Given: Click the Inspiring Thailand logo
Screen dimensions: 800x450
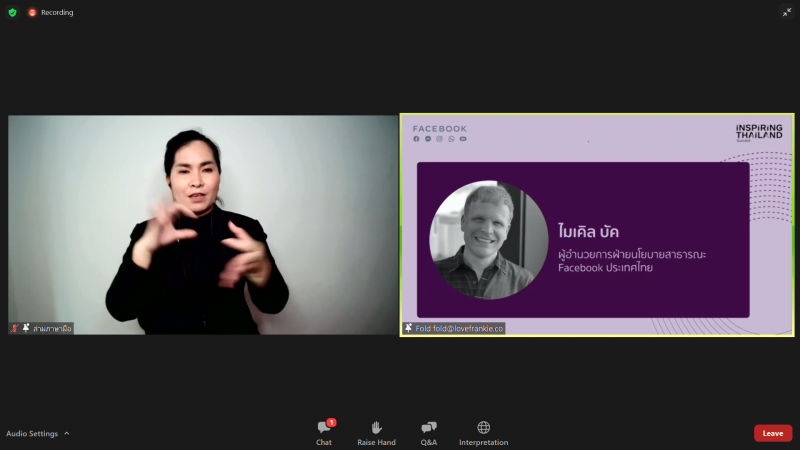Looking at the screenshot, I should (759, 132).
